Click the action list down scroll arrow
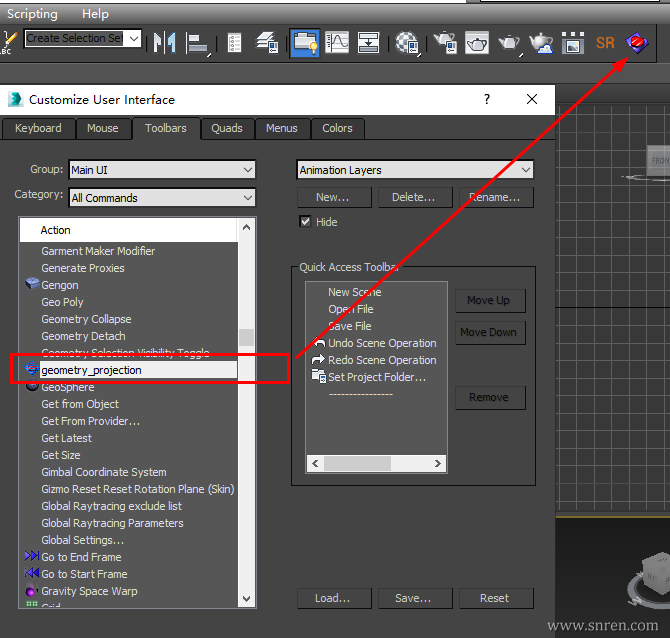The width and height of the screenshot is (670, 638). point(247,599)
